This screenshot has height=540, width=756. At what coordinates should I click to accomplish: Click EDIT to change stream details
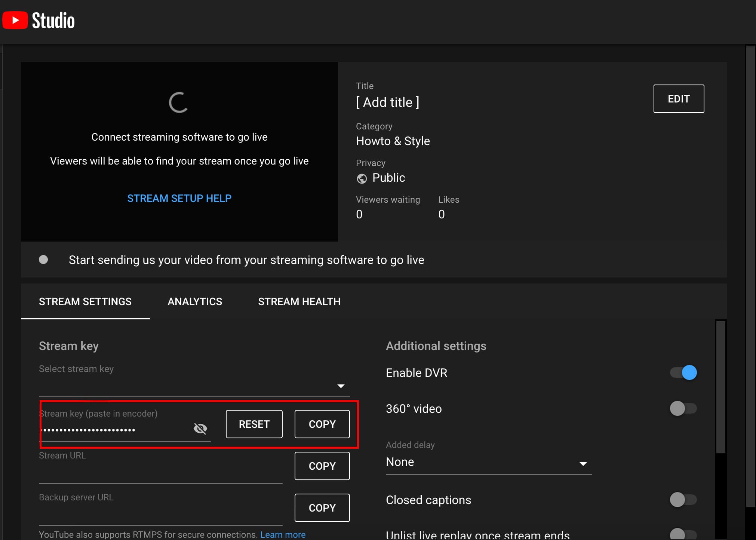coord(678,98)
